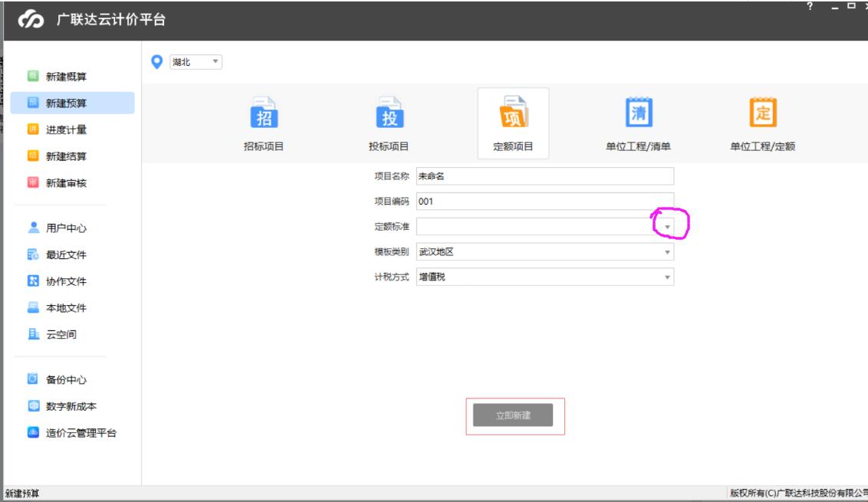
Task: Select the 投标项目 project type icon
Action: click(390, 113)
